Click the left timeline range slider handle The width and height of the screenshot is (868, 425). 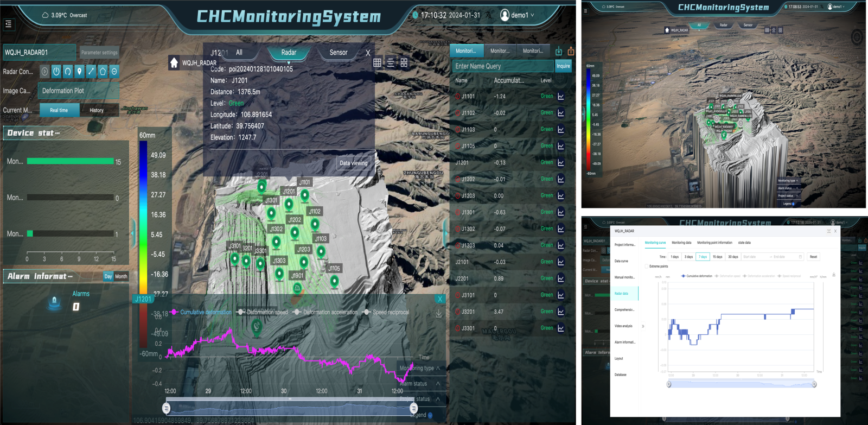[x=167, y=408]
